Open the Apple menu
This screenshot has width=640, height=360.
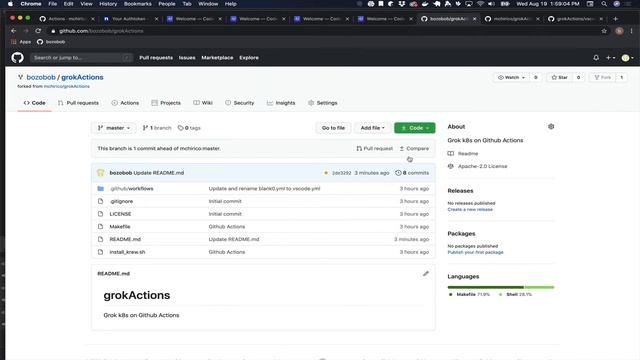click(10, 4)
